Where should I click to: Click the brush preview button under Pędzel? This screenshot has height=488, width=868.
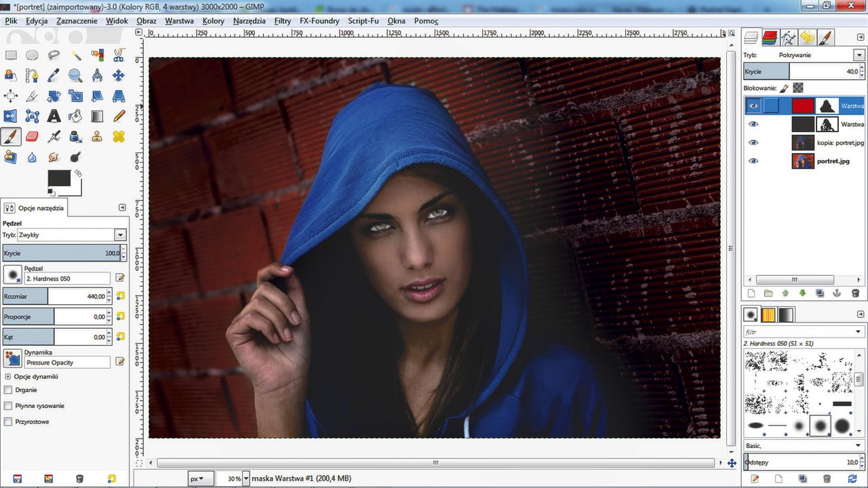click(12, 274)
